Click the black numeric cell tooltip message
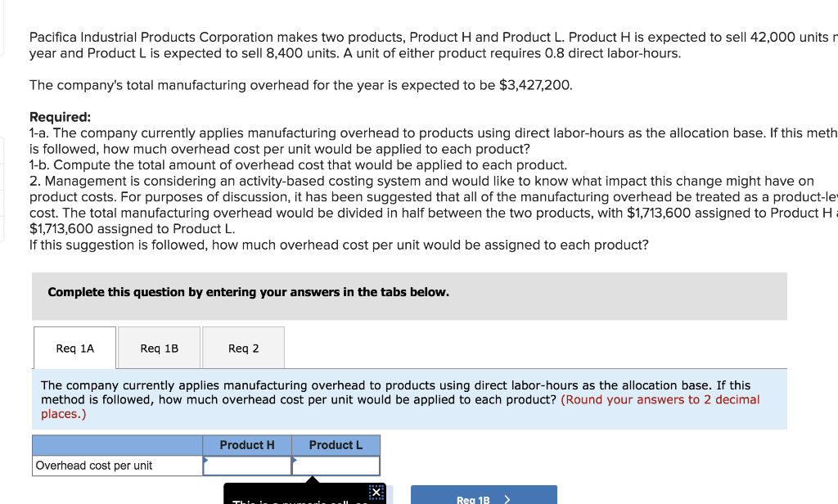This screenshot has width=838, height=504. (x=303, y=500)
